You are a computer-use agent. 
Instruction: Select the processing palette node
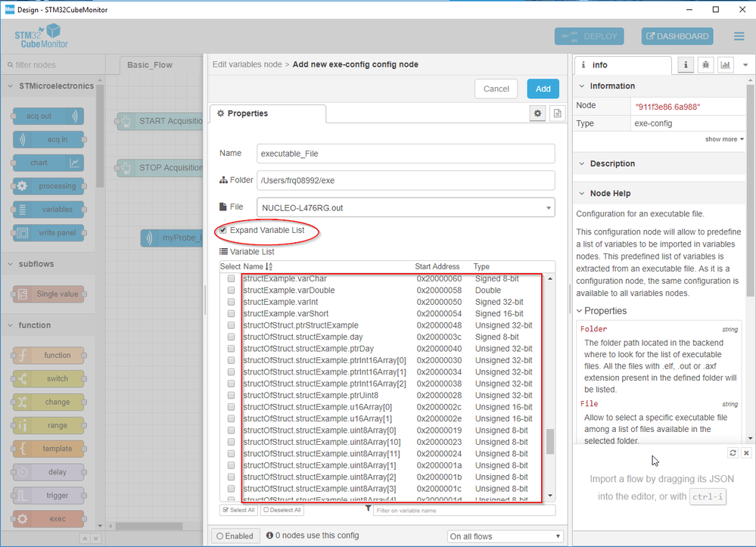48,186
